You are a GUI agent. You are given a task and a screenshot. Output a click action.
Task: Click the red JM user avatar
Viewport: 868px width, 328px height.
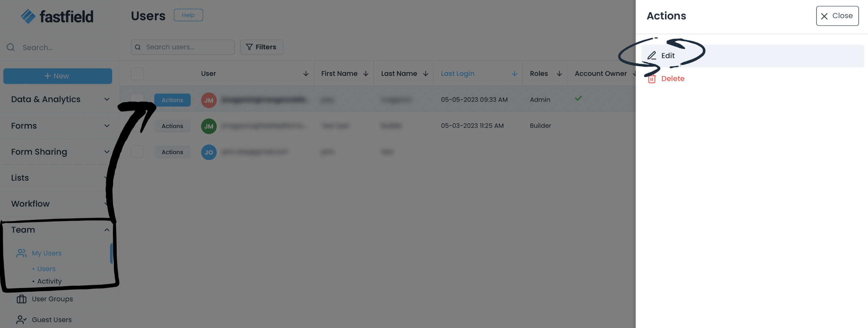(x=209, y=100)
